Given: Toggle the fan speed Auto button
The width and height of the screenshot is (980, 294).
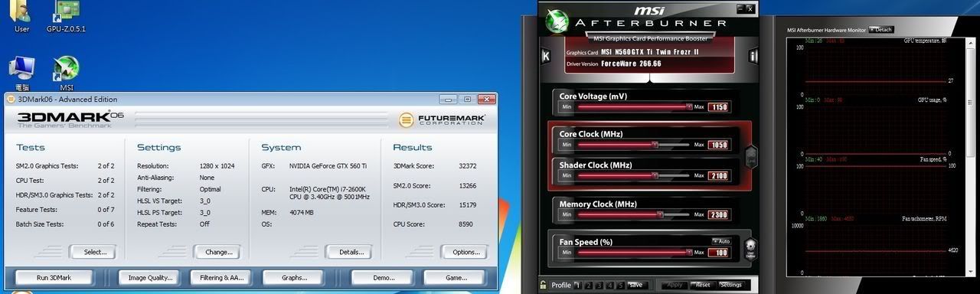Looking at the screenshot, I should (720, 241).
